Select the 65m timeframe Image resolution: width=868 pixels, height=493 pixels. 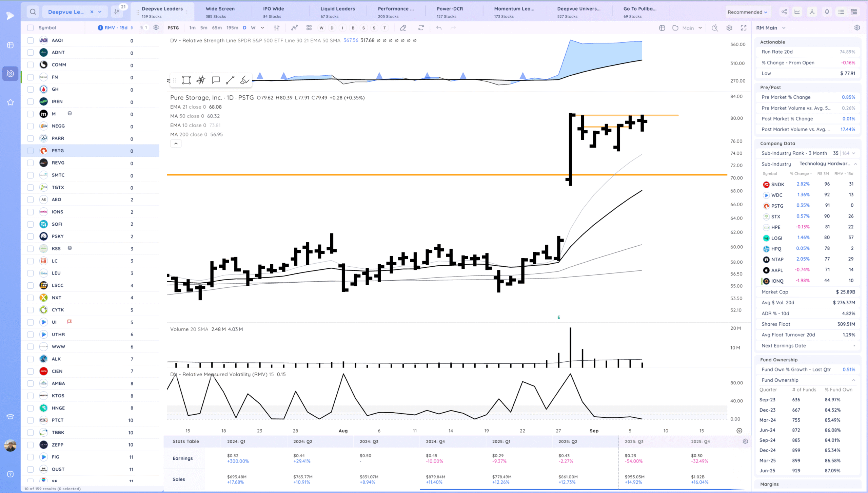pos(217,28)
